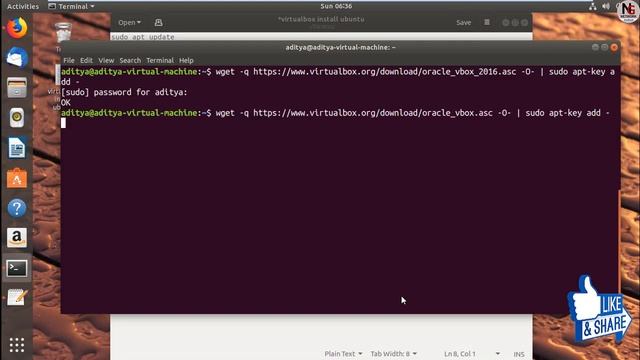Close the terminal window
The width and height of the screenshot is (640, 360).
[x=614, y=47]
